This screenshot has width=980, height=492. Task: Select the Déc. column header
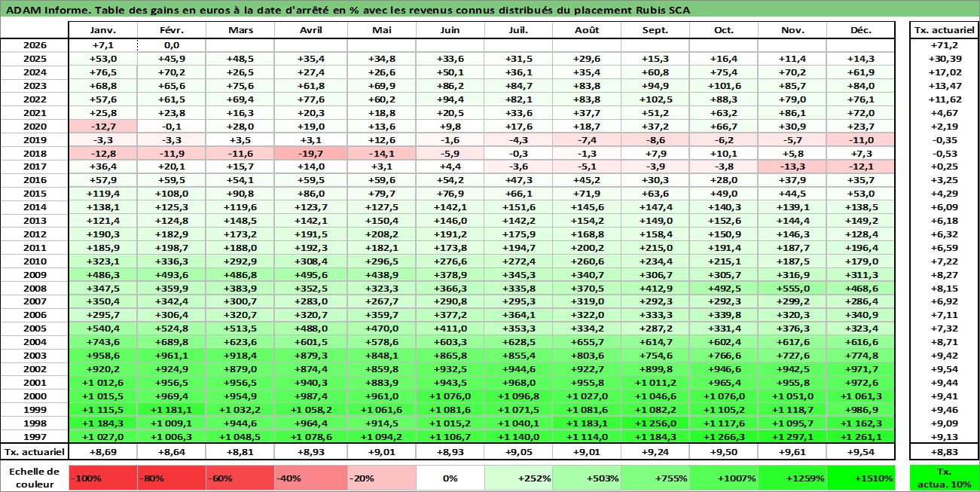coord(860,30)
